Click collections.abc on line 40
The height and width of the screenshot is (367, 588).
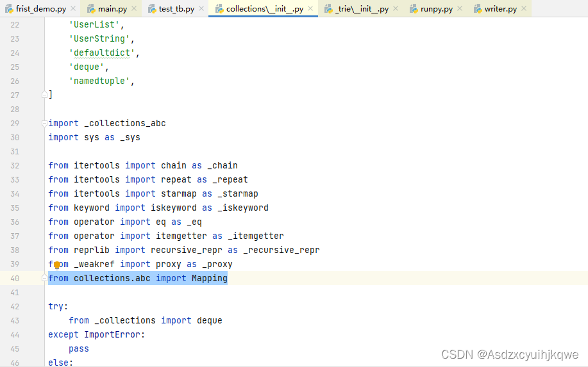pos(112,279)
